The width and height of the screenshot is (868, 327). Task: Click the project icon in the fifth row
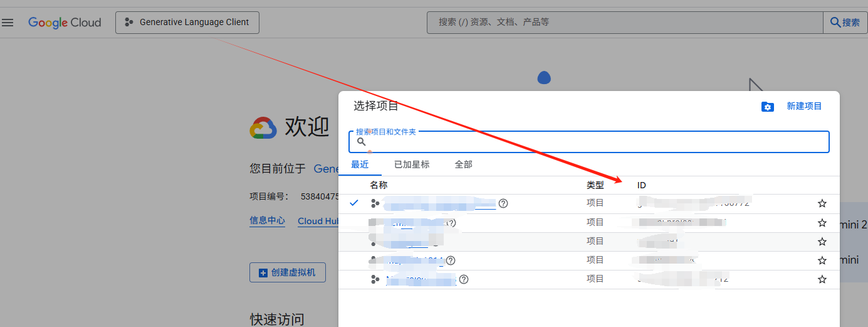[x=375, y=279]
